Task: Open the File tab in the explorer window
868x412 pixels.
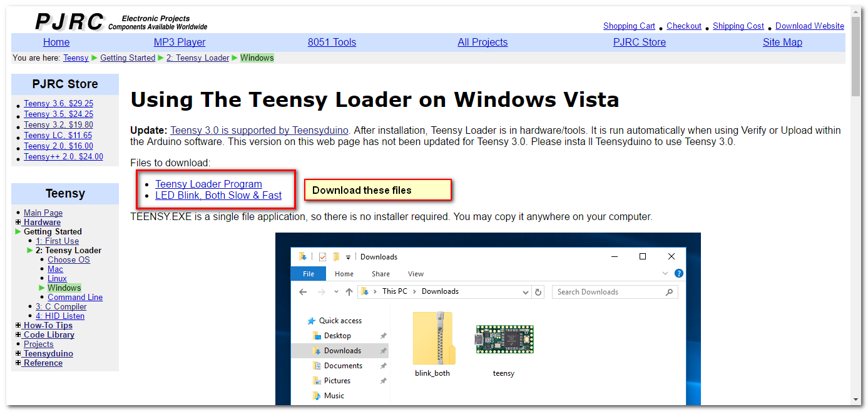Action: coord(309,274)
